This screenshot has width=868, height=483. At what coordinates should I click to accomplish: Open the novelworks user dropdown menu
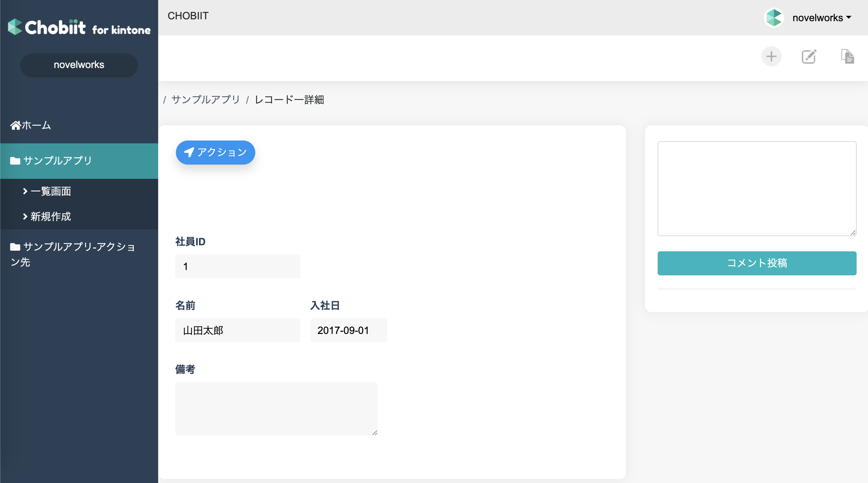(821, 17)
